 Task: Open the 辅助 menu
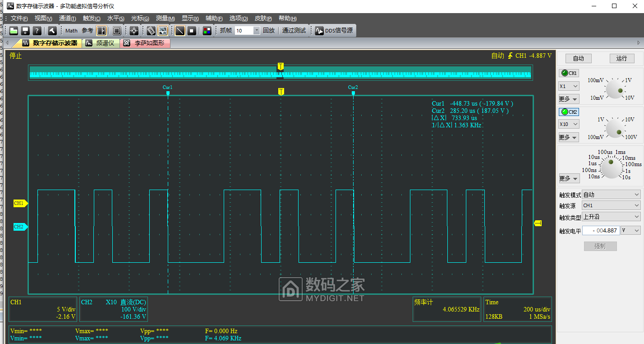click(x=214, y=19)
